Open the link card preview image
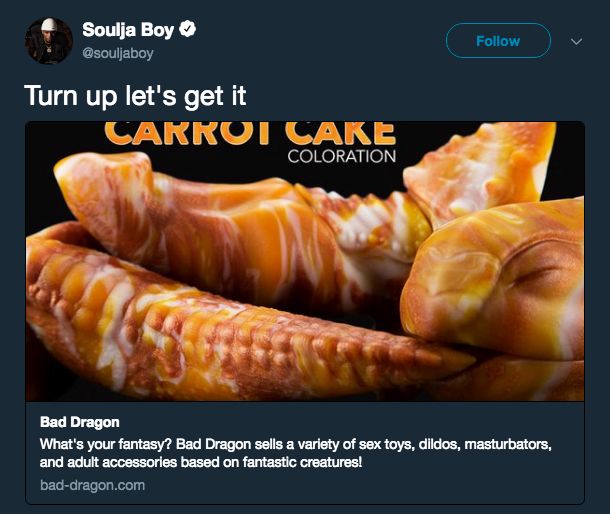Viewport: 610px width, 514px height. 305,261
